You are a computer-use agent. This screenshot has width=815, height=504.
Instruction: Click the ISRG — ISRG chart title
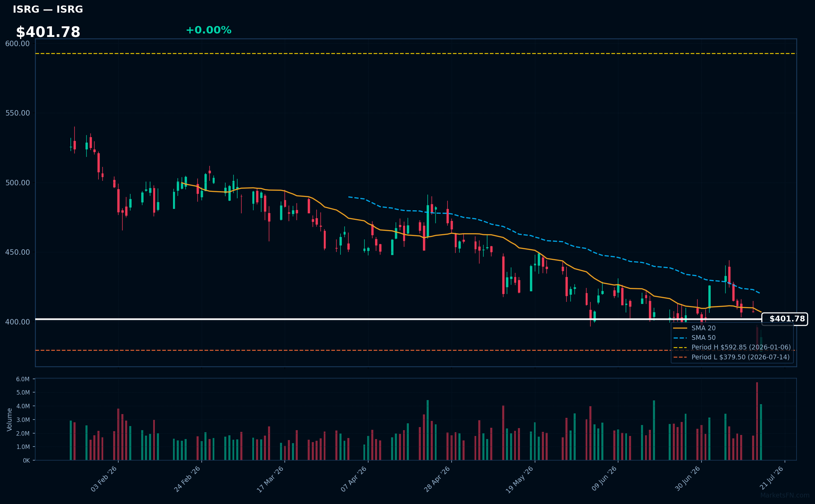pos(48,9)
